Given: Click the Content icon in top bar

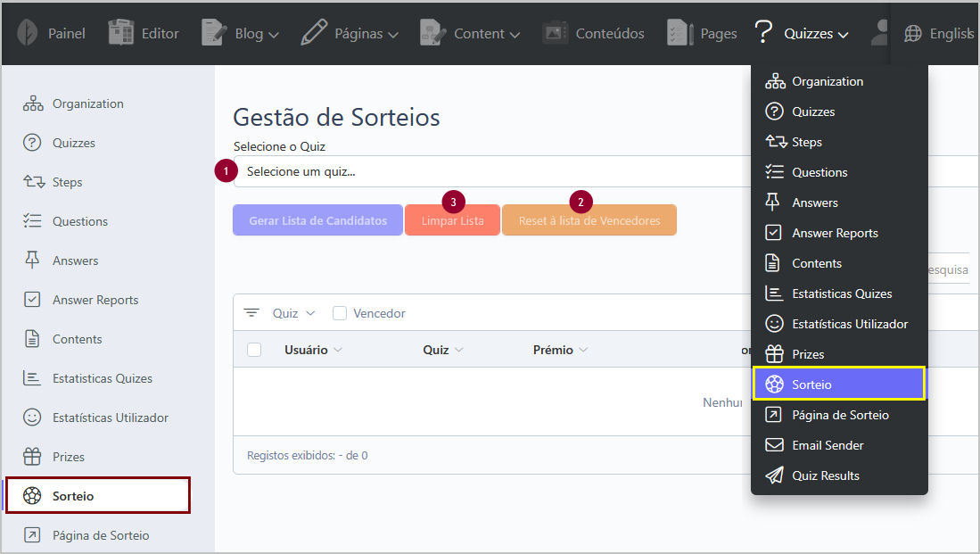Looking at the screenshot, I should pyautogui.click(x=432, y=32).
